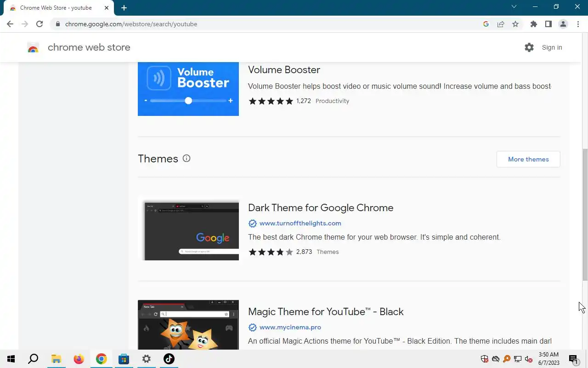Open the Volume Booster thumbnail
The width and height of the screenshot is (588, 368).
[x=188, y=89]
